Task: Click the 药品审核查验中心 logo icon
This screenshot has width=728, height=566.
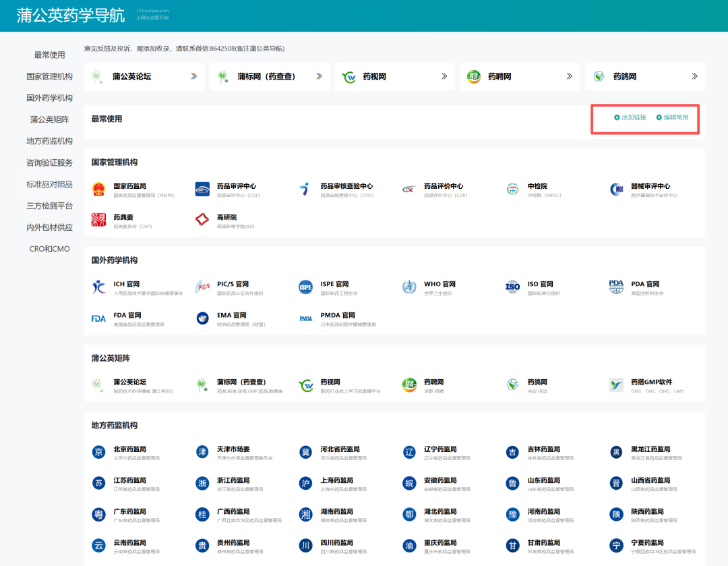Action: coord(305,189)
